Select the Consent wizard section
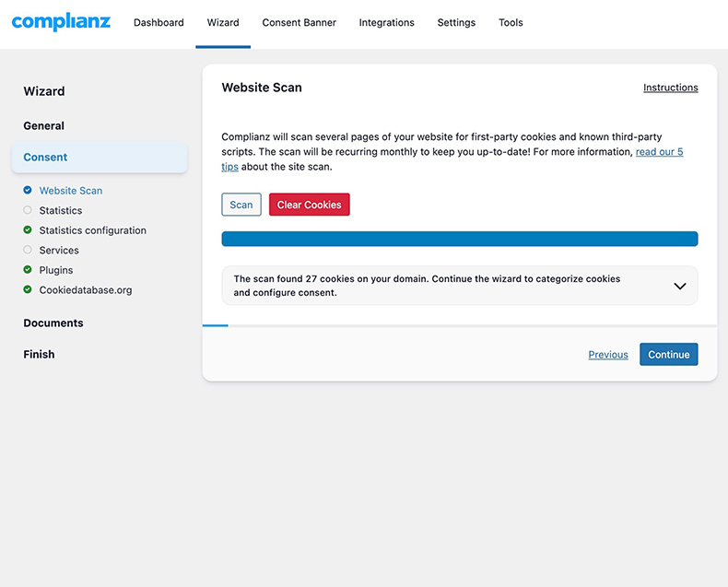728x587 pixels. [x=100, y=157]
